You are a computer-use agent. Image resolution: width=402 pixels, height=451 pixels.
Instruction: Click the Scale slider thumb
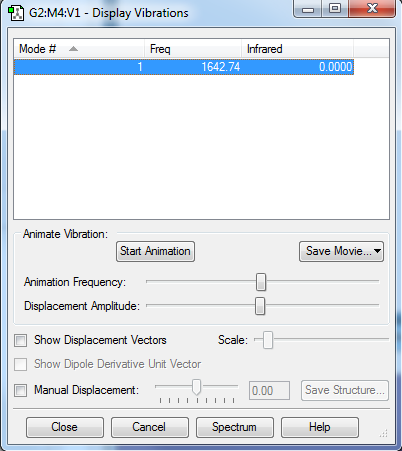268,340
